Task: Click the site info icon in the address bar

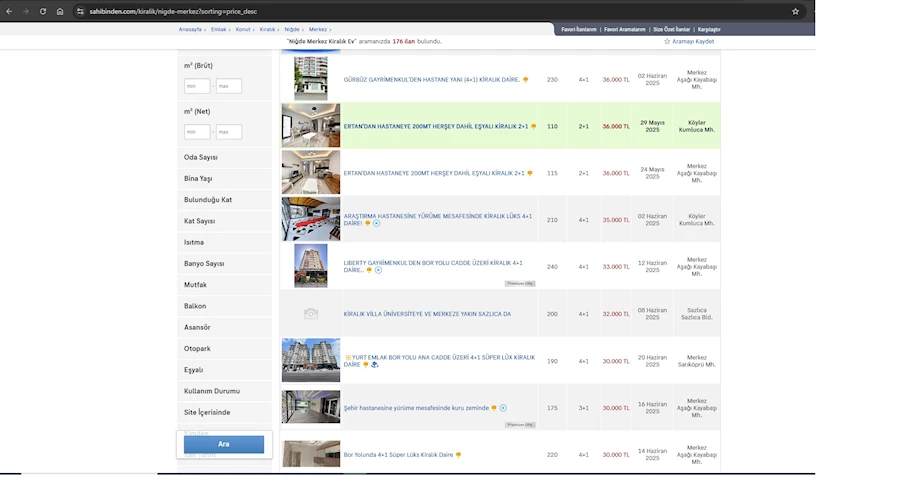Action: tap(79, 11)
